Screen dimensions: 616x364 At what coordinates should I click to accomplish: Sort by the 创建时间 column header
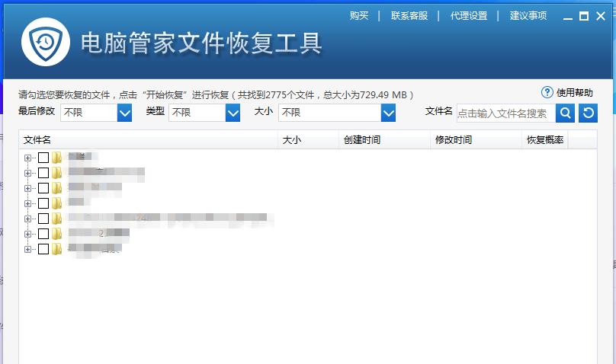[384, 140]
